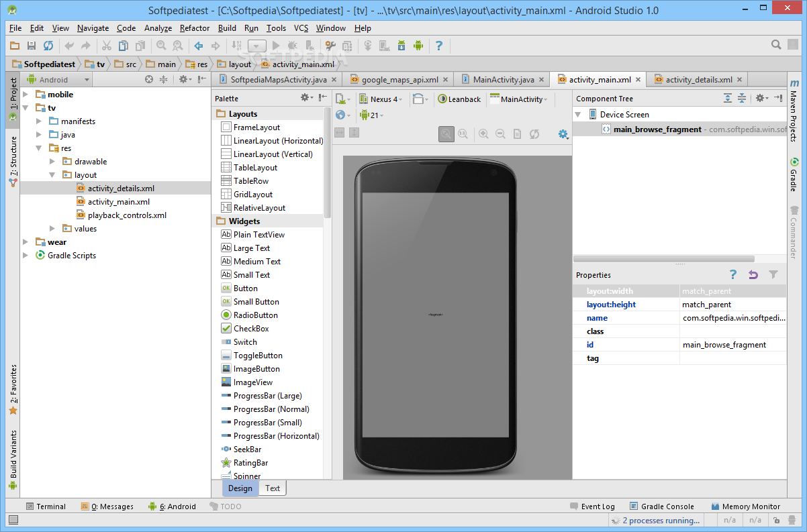The image size is (807, 532).
Task: Click the Back navigation arrow icon
Action: click(199, 46)
